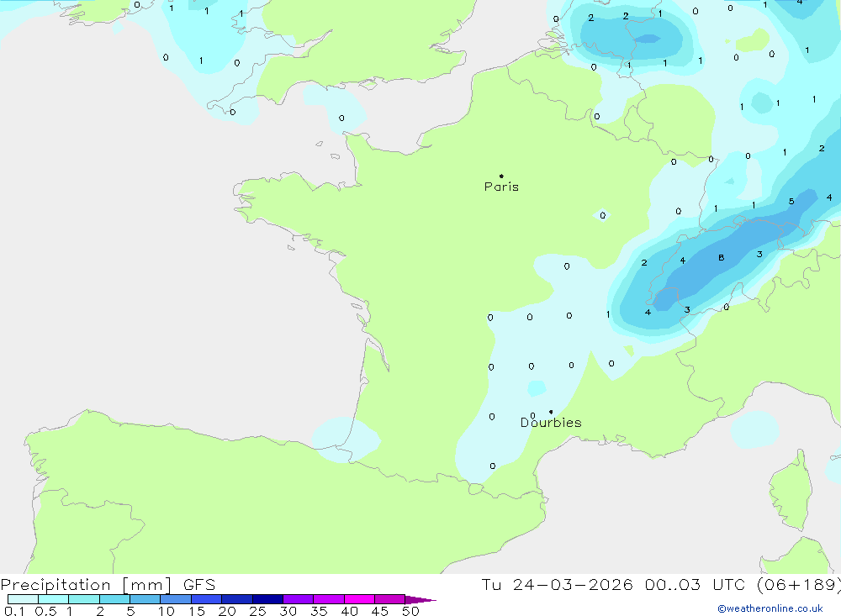Select the Paris location dot marker
Viewport: 841px width, 616px height.
coord(501,176)
